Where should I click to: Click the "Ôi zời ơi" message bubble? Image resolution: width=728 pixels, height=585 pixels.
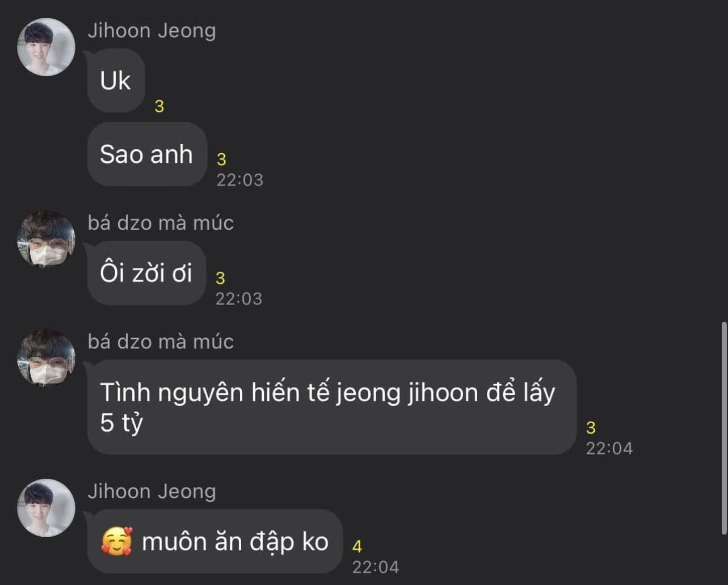[x=146, y=273]
